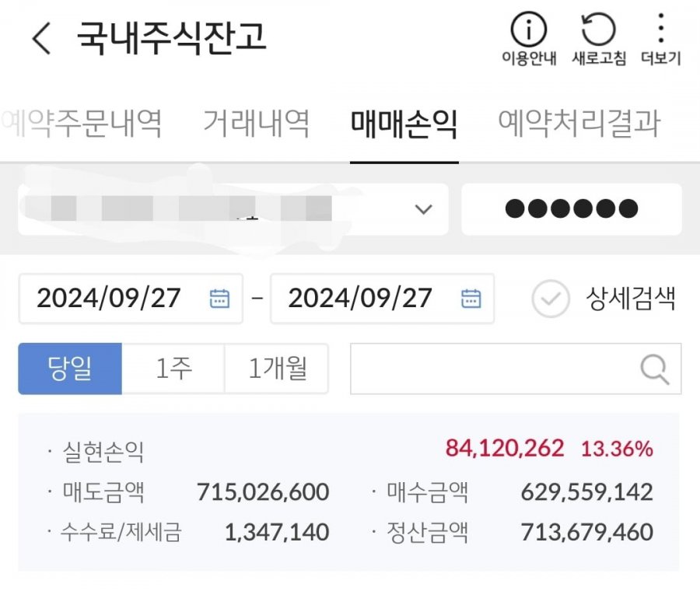Tap the 매매손익 tab
The image size is (700, 591).
pyautogui.click(x=404, y=123)
